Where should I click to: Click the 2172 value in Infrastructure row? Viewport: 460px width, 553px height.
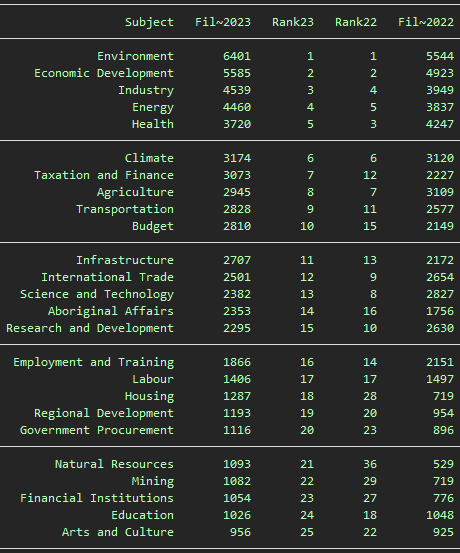tap(440, 260)
